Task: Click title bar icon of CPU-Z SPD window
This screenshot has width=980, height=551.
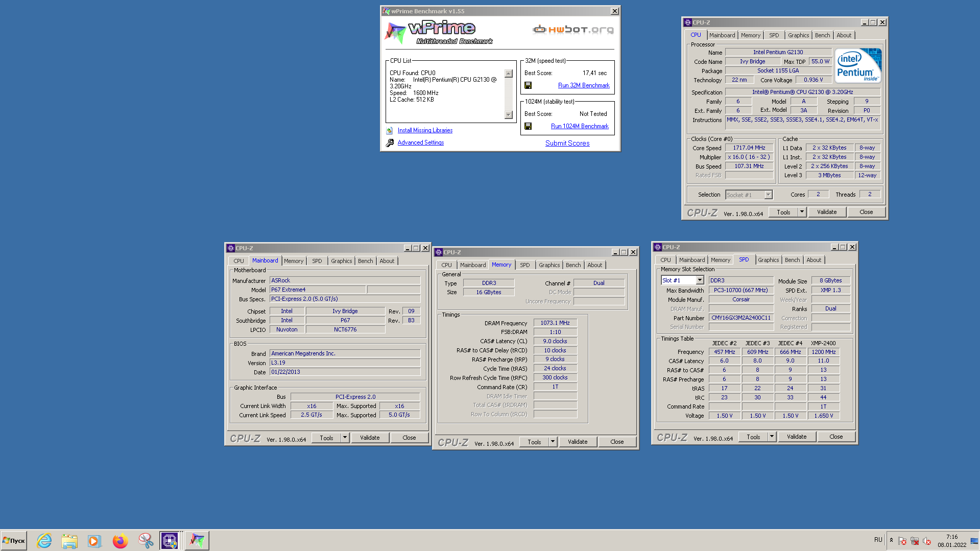Action: pos(658,247)
